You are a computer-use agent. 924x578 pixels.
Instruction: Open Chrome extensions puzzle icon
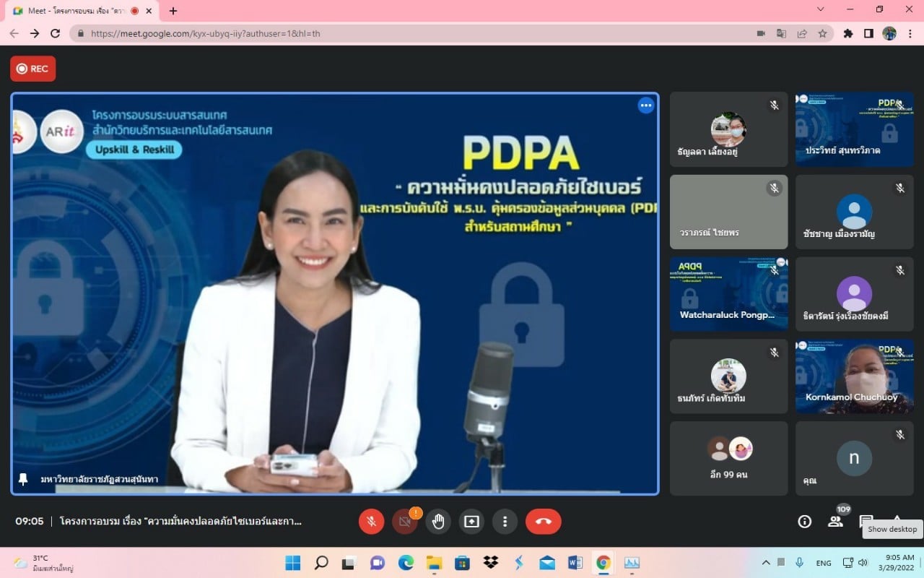[848, 33]
